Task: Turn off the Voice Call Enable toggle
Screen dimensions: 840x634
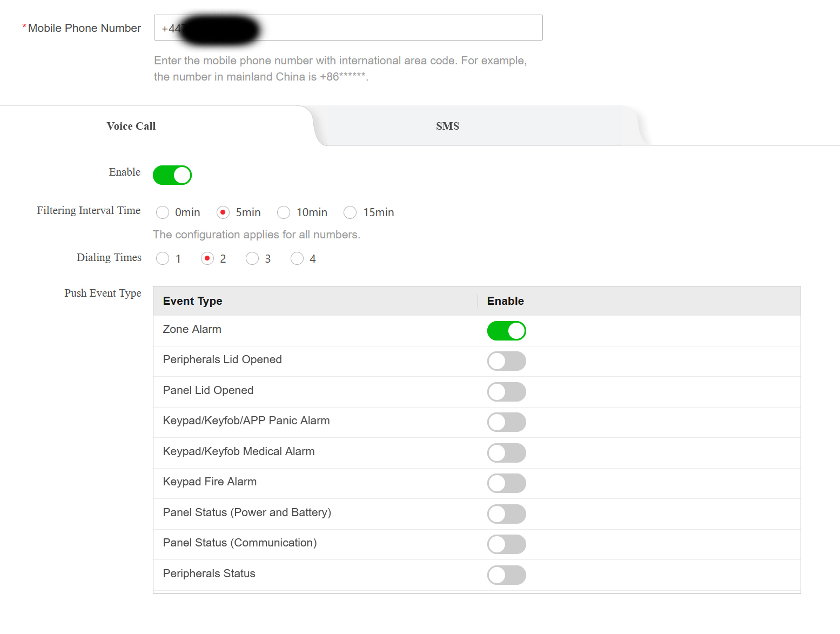Action: tap(172, 175)
